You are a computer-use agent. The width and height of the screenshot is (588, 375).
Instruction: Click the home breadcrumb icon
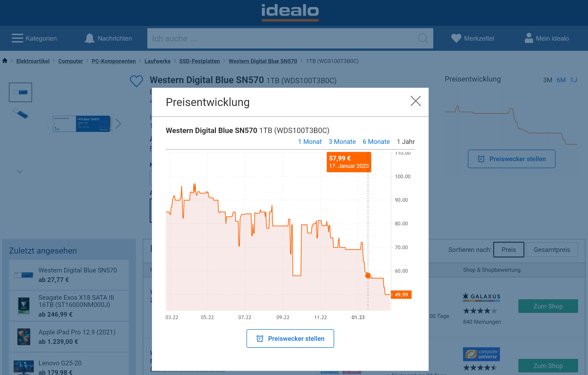[x=5, y=61]
